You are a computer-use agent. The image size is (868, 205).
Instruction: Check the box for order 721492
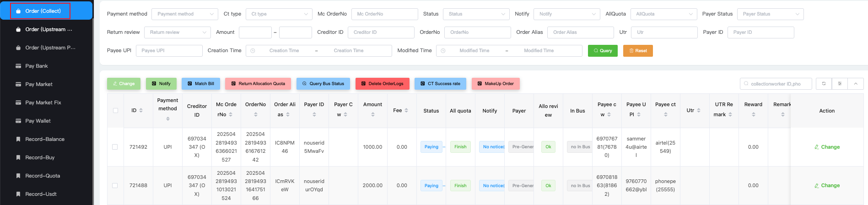point(115,147)
